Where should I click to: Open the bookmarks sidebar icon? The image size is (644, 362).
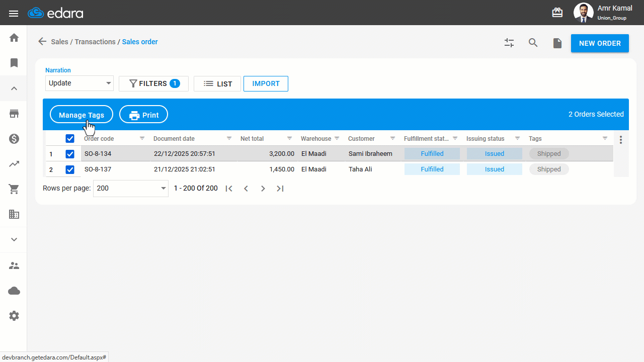pos(14,63)
